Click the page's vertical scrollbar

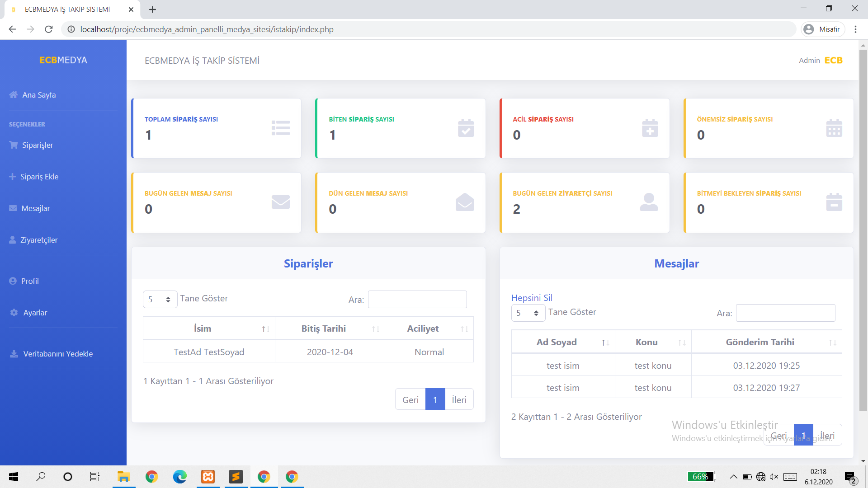tap(863, 226)
